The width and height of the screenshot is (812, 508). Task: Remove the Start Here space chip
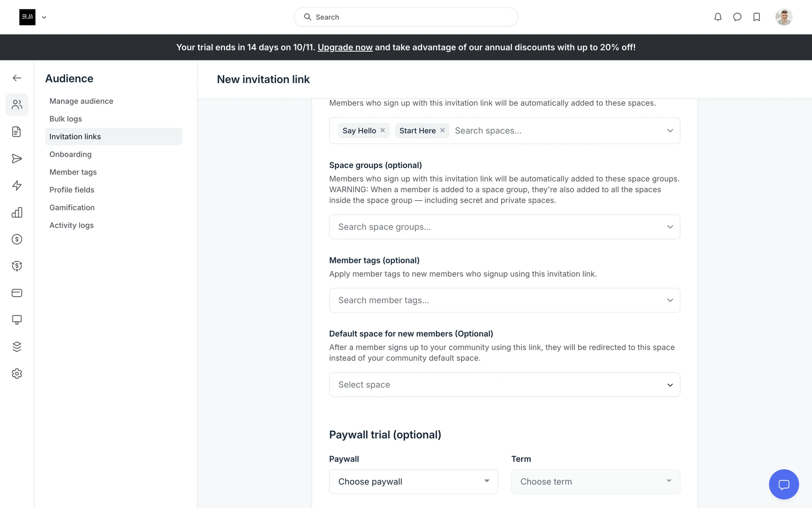tap(442, 130)
